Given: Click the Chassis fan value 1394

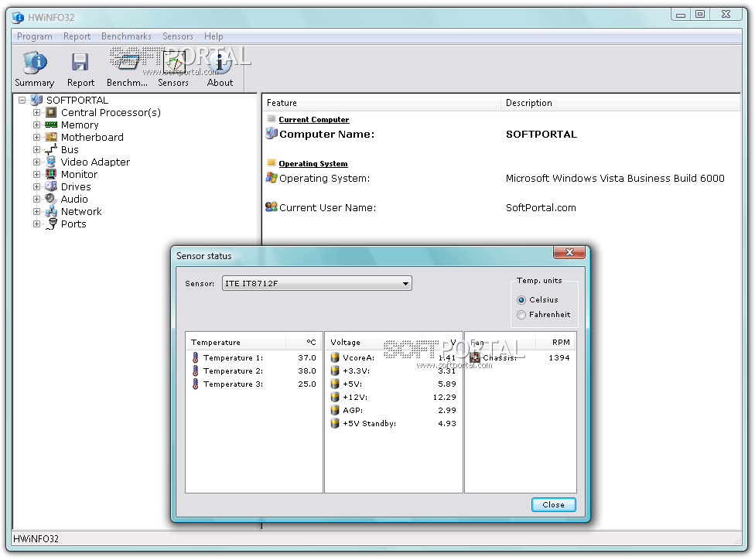Looking at the screenshot, I should (559, 358).
